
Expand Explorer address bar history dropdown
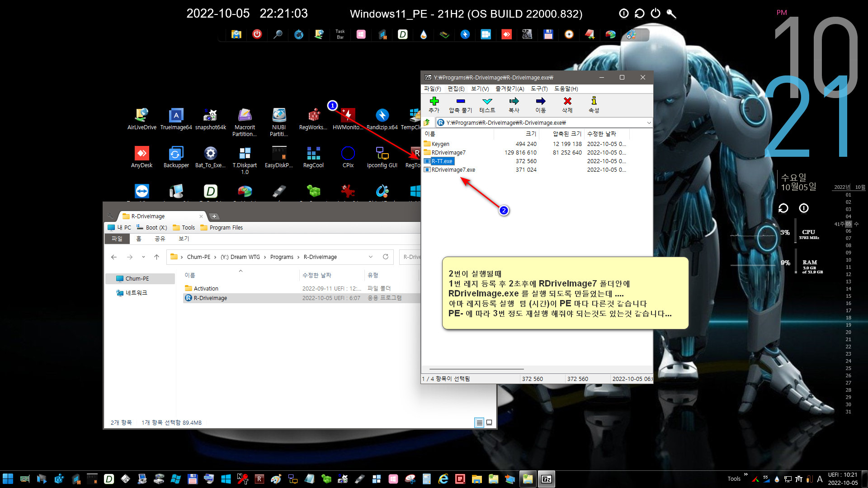coord(371,257)
